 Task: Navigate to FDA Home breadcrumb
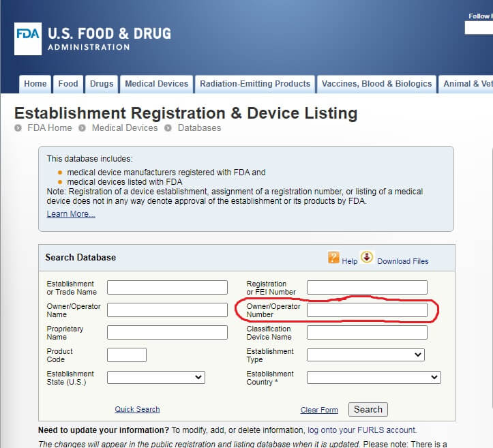[49, 128]
